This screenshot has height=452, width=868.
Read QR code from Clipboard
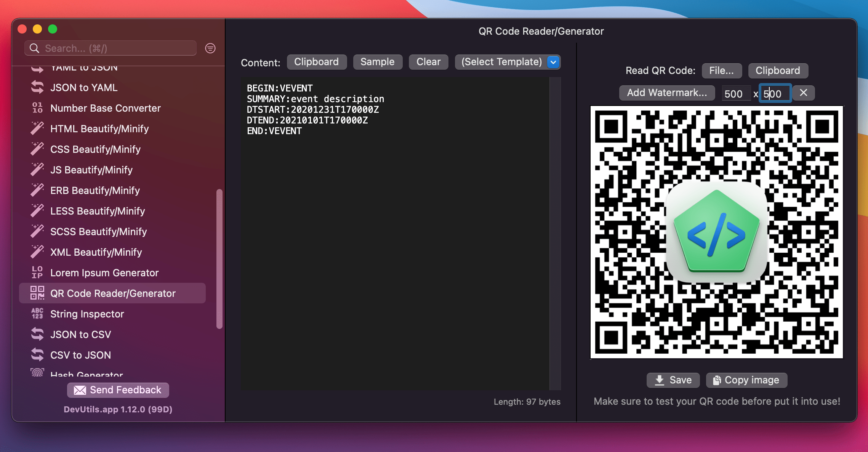click(778, 71)
